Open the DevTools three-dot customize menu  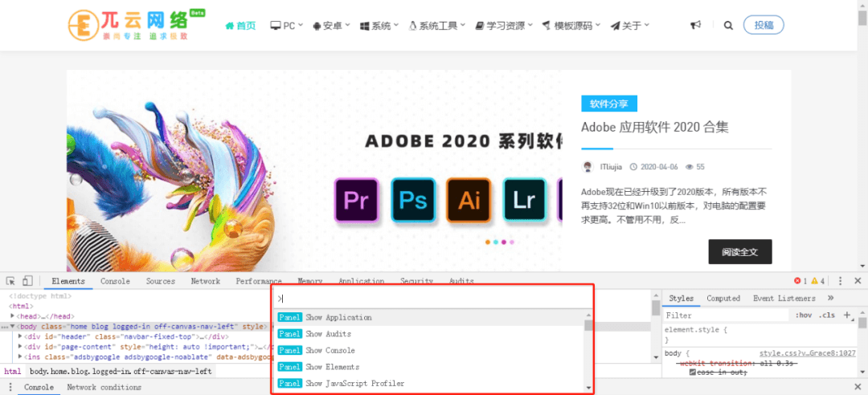pyautogui.click(x=841, y=281)
